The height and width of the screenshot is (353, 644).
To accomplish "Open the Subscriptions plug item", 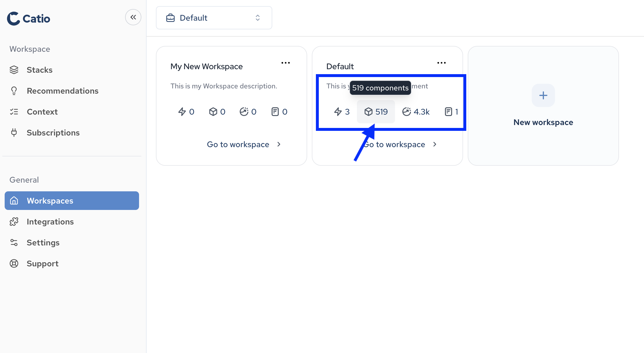I will click(53, 133).
